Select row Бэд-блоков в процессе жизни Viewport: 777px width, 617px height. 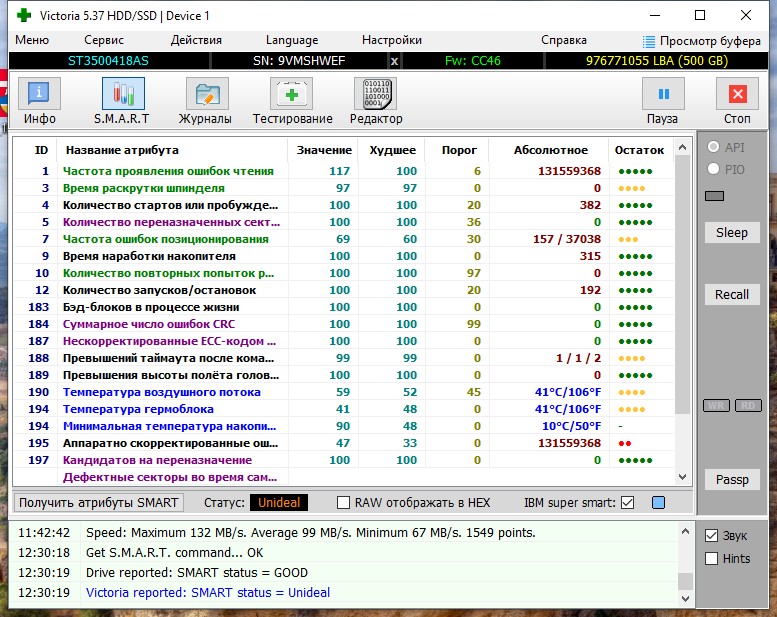coord(343,307)
